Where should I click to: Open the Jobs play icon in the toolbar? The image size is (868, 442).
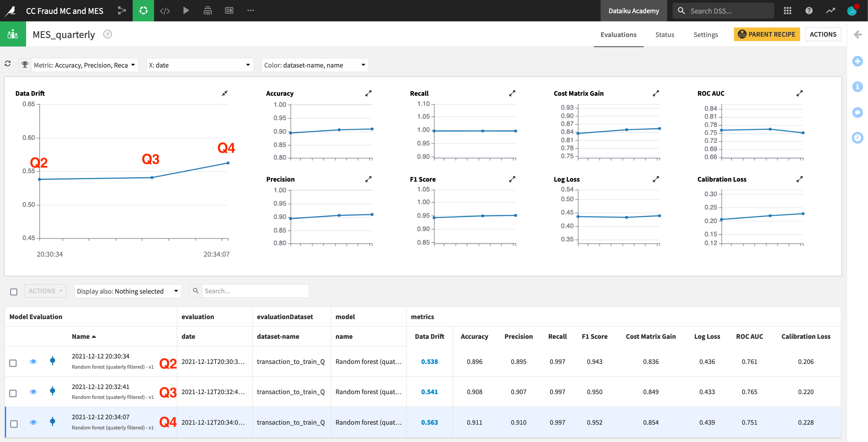(x=186, y=11)
